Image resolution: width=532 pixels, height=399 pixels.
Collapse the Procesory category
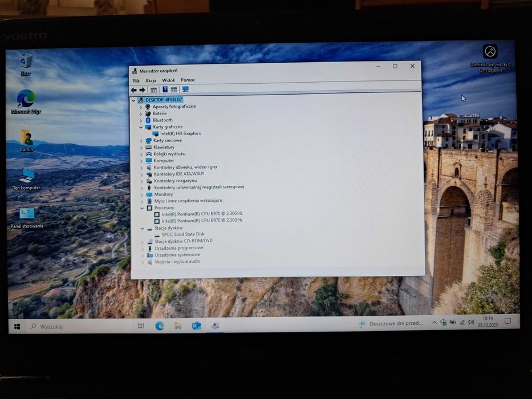click(x=142, y=208)
